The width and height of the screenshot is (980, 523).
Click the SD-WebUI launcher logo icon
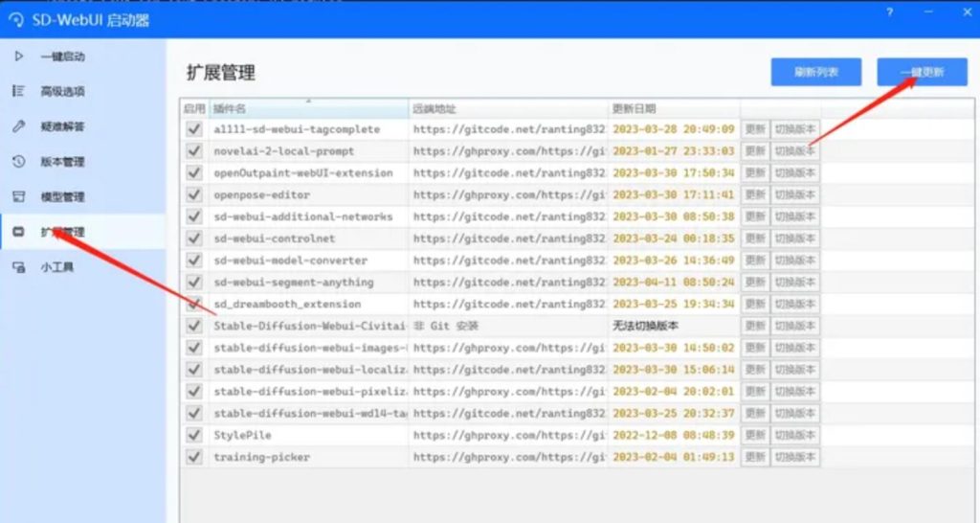pos(15,19)
